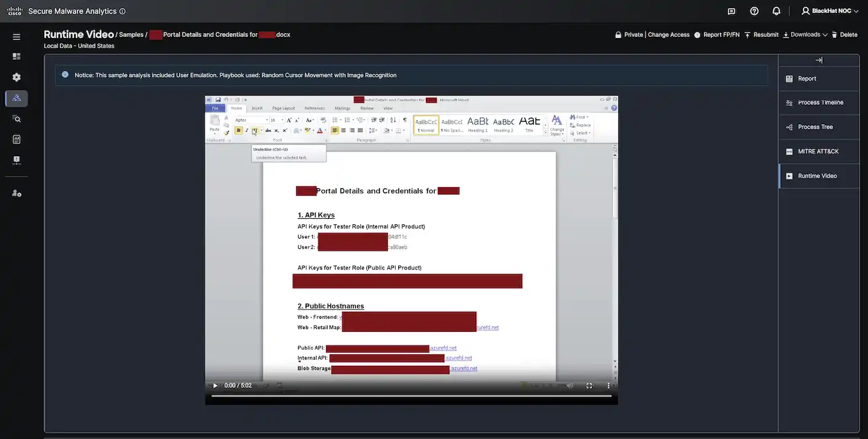
Task: Click Resubmit in the top action bar
Action: click(x=765, y=34)
